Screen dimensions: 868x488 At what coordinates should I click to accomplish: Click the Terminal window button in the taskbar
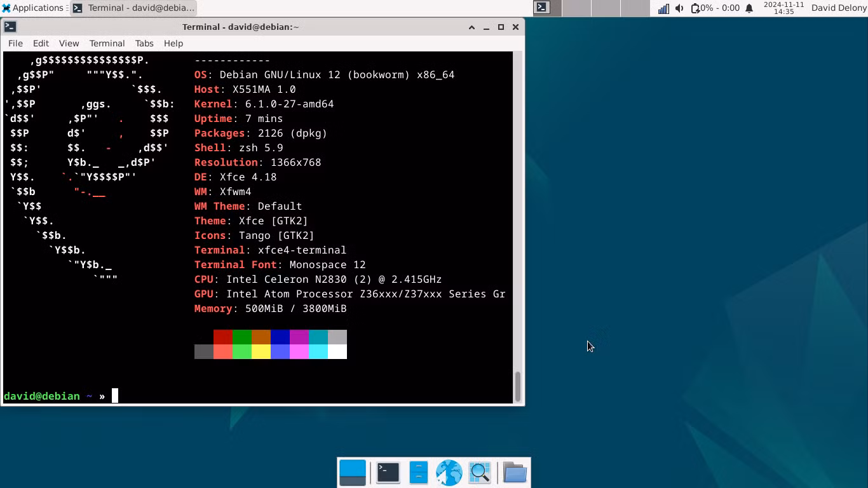(x=133, y=8)
